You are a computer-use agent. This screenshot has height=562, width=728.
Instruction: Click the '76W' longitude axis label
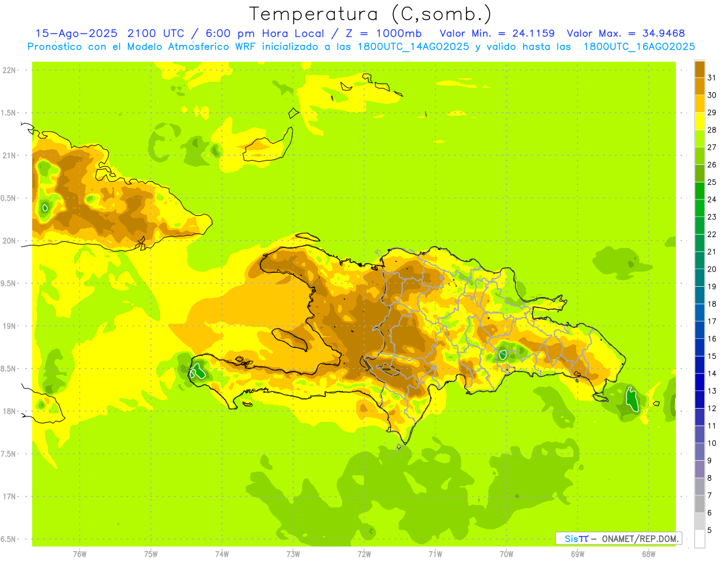pyautogui.click(x=79, y=554)
